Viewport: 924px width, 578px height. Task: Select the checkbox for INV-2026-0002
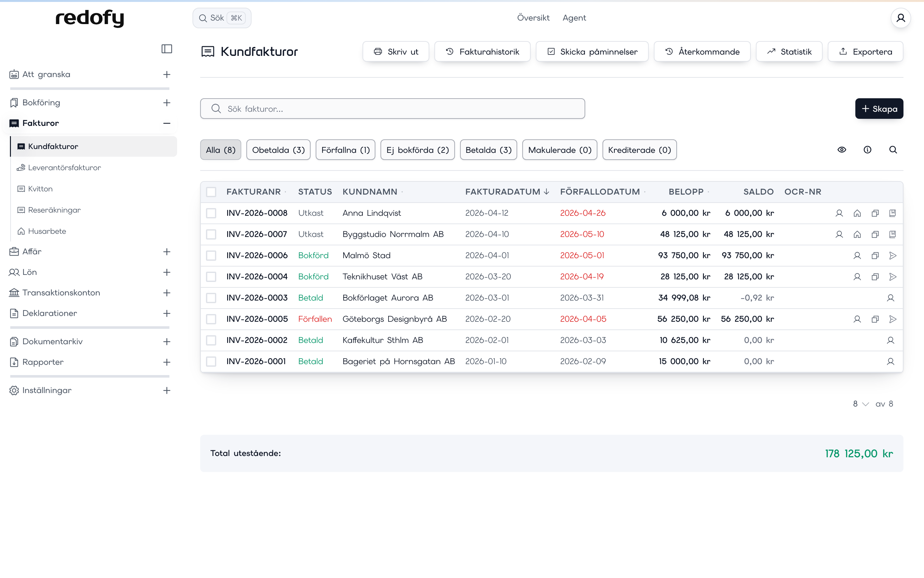click(x=211, y=340)
